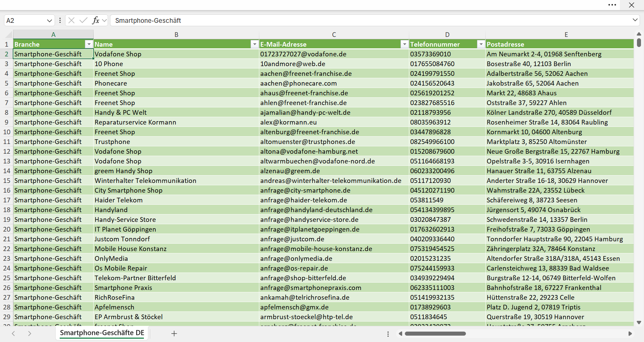Image resolution: width=644 pixels, height=342 pixels.
Task: Select phone number 053811549
Action: [x=447, y=200]
